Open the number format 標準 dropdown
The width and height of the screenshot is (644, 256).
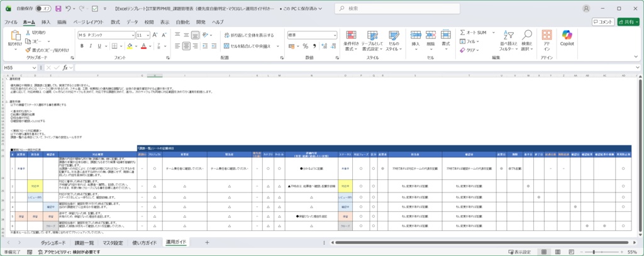335,35
